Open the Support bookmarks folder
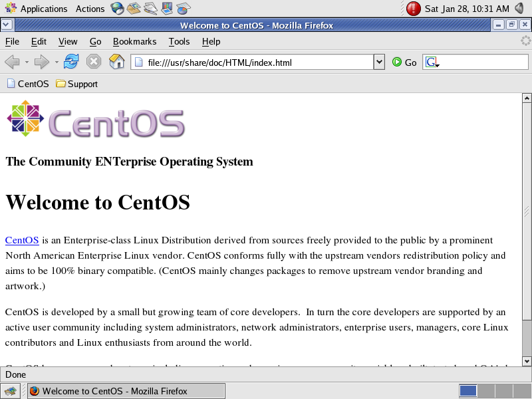 click(76, 84)
